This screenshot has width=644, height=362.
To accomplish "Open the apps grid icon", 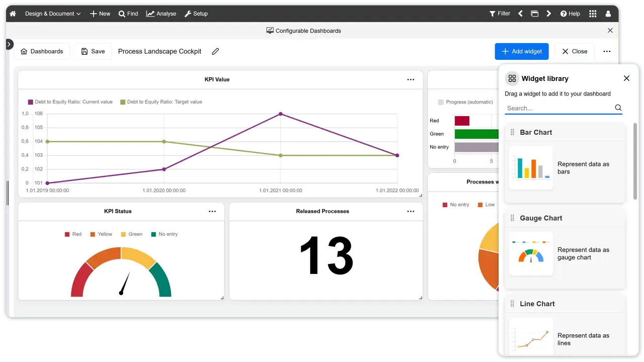I will [x=593, y=14].
